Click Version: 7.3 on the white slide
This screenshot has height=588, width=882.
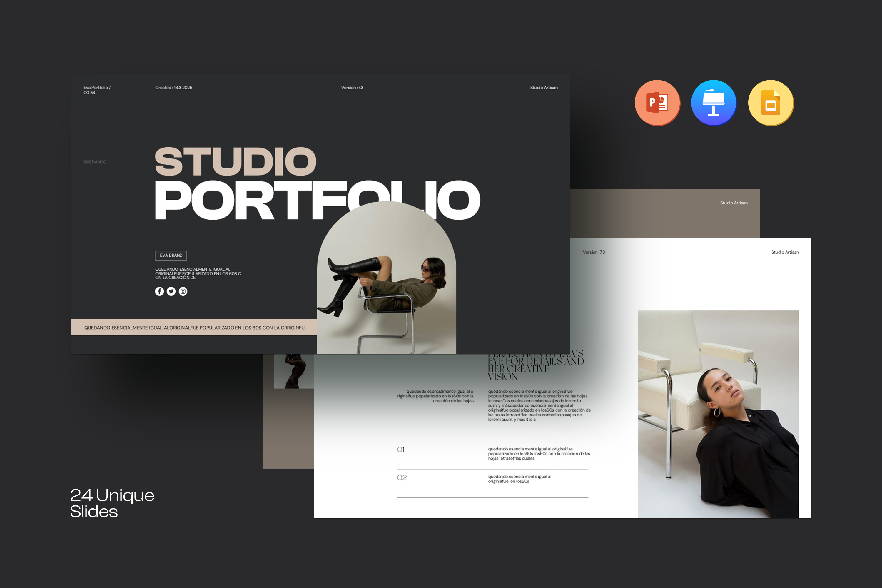pyautogui.click(x=594, y=252)
